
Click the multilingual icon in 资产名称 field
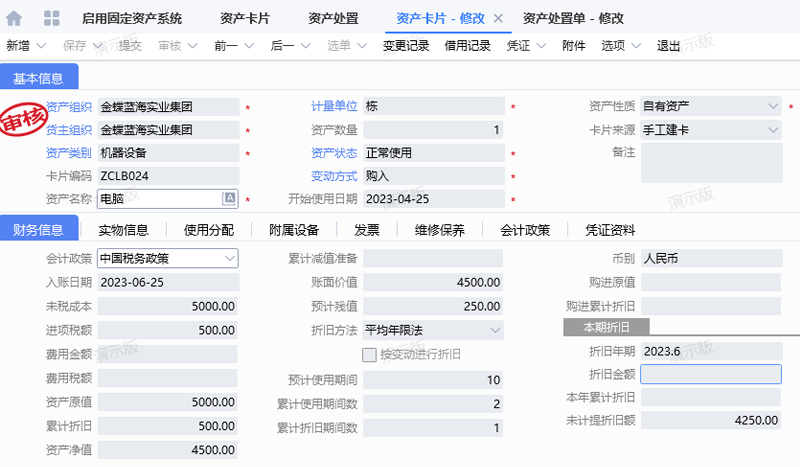pos(229,199)
